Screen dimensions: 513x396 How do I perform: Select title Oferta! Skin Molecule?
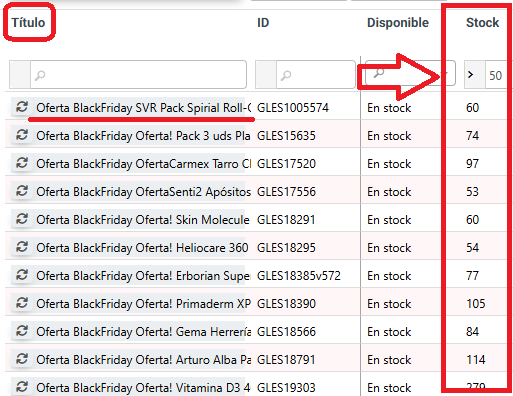point(143,220)
